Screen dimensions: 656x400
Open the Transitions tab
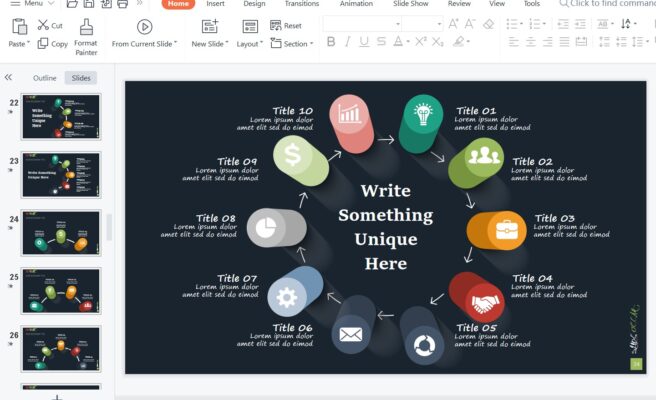point(302,3)
